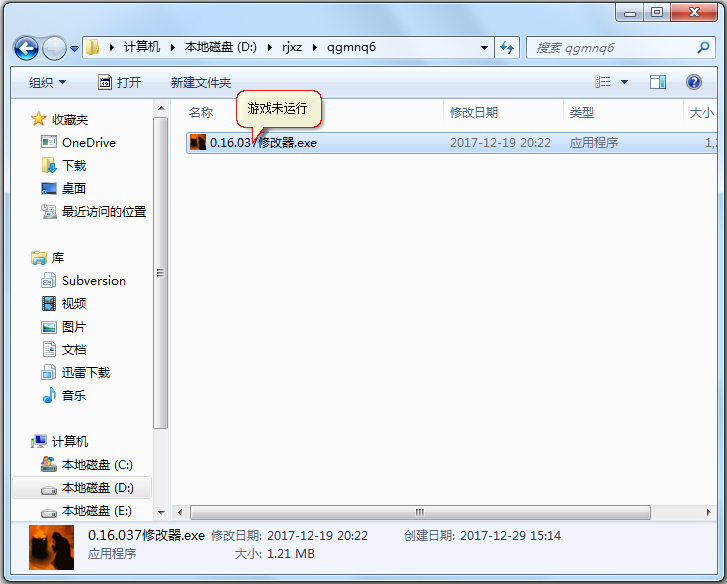Image resolution: width=727 pixels, height=584 pixels.
Task: Click navigation pane scroll down arrow
Action: pos(161,512)
